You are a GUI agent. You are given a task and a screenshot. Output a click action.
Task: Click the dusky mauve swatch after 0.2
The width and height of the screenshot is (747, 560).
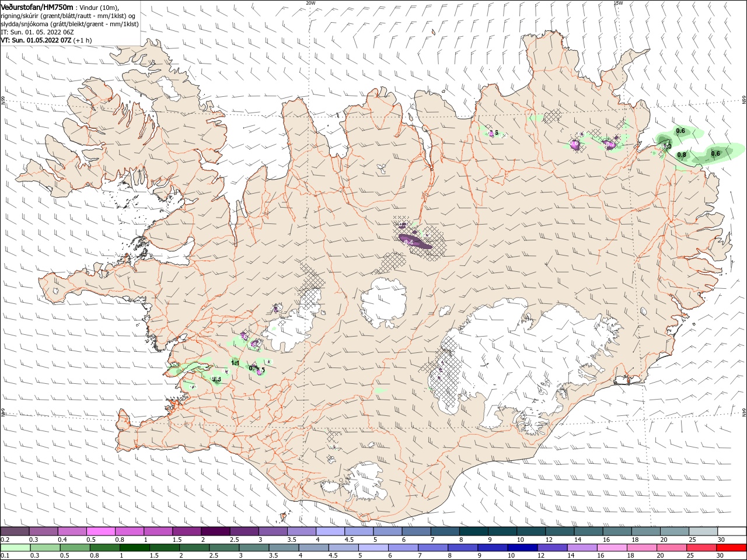(x=15, y=531)
